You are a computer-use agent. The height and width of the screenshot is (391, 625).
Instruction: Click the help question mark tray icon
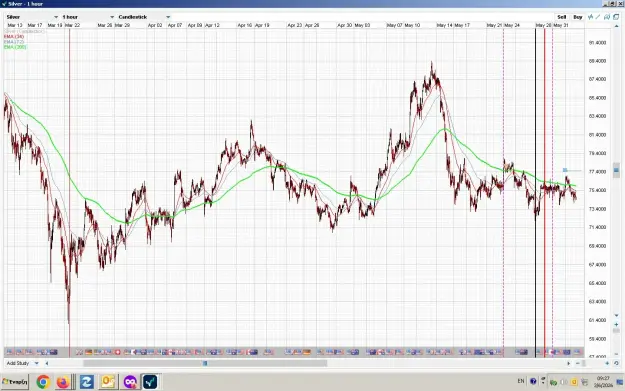point(533,381)
